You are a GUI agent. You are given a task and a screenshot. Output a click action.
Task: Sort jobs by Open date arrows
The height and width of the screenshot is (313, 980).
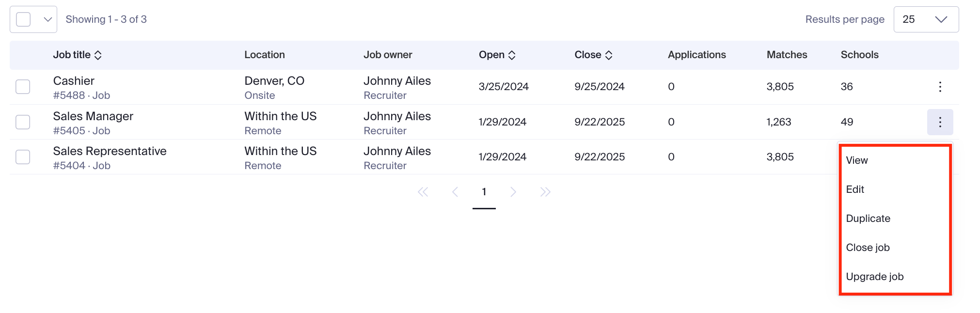click(x=512, y=55)
